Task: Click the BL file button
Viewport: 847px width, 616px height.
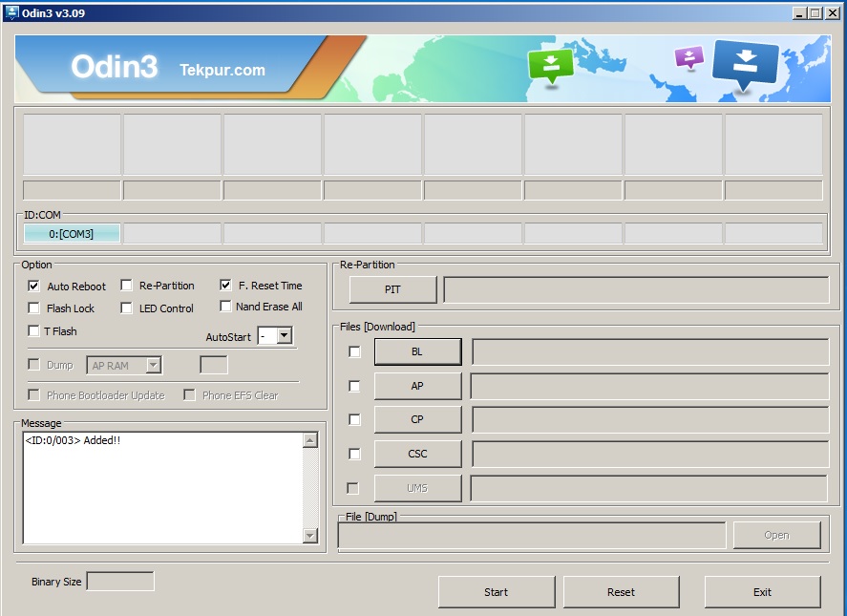Action: point(417,351)
